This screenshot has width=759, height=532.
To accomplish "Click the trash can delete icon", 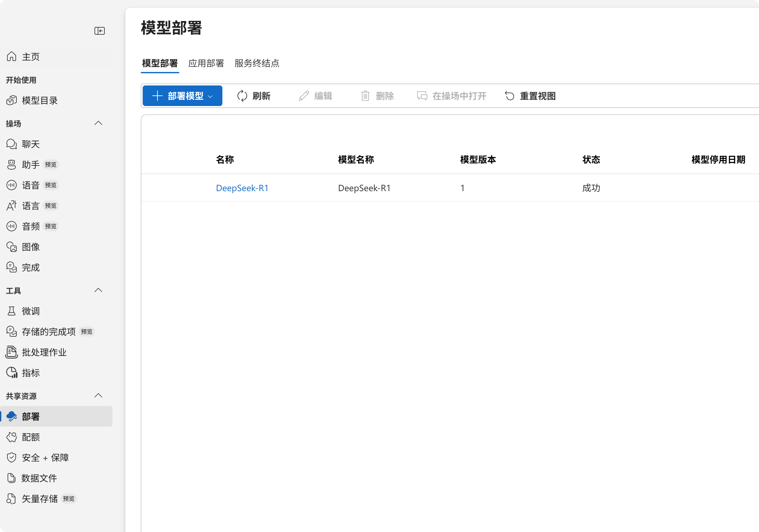I will tap(365, 96).
